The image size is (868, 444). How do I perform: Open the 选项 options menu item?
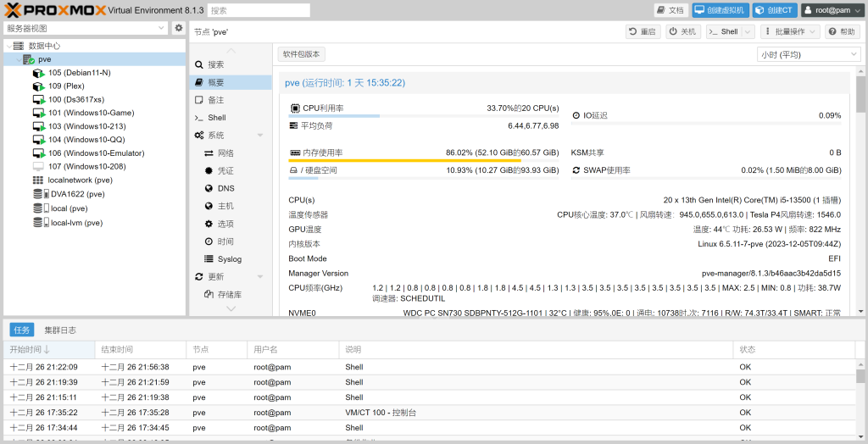[231, 224]
